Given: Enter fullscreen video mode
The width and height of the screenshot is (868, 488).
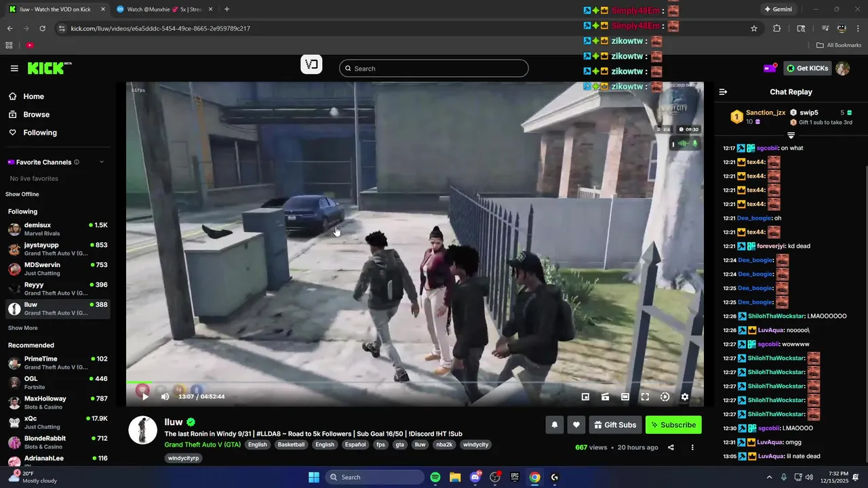Looking at the screenshot, I should click(645, 396).
